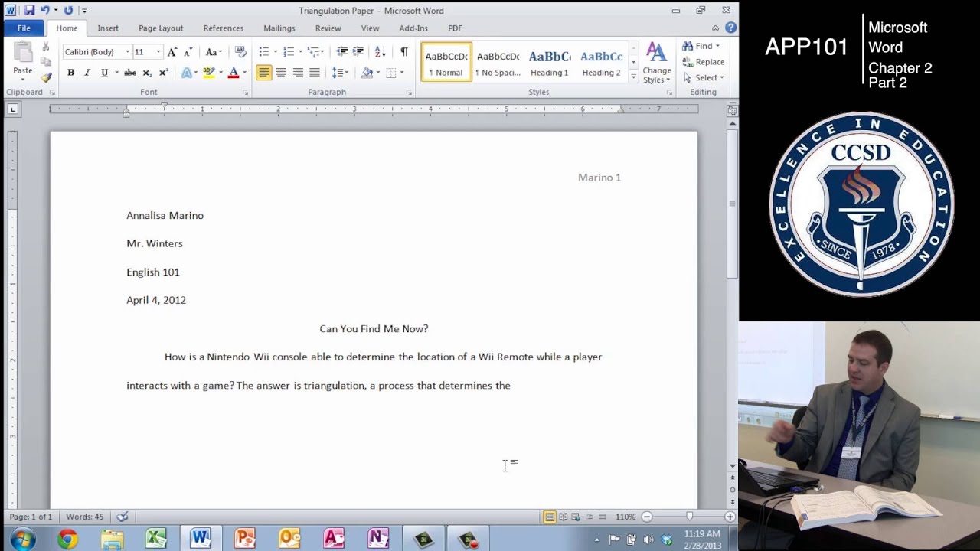Viewport: 980px width, 551px height.
Task: Toggle Print Layout view in status bar
Action: [x=549, y=517]
